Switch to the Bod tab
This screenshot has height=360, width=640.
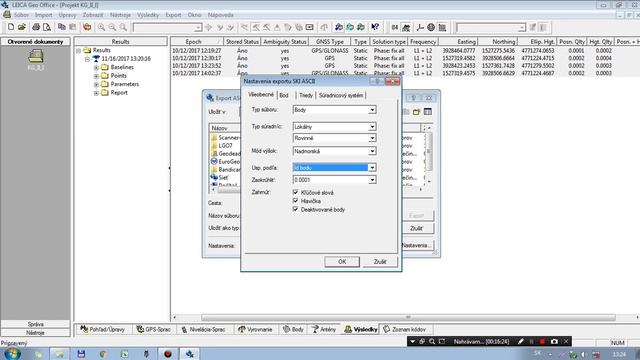click(284, 95)
